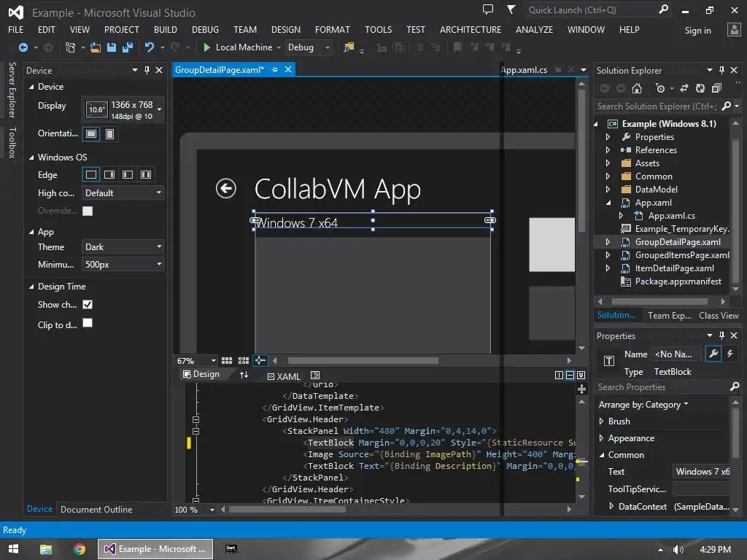Uncheck the Show chrome checkbox
Screen dimensions: 747x560
coord(88,304)
